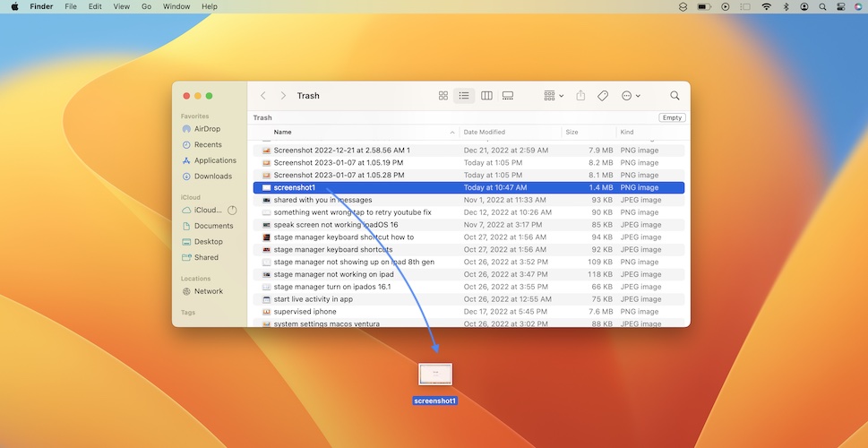Viewport: 868px width, 448px height.
Task: Open the File menu
Action: pos(71,6)
